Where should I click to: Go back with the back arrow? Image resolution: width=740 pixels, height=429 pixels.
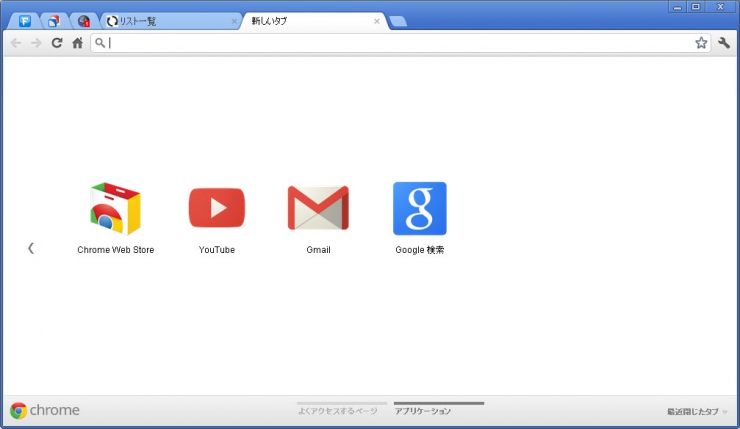(x=16, y=43)
